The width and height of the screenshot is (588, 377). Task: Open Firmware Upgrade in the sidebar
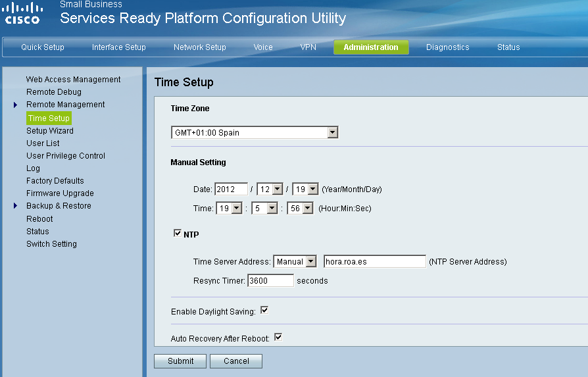60,193
